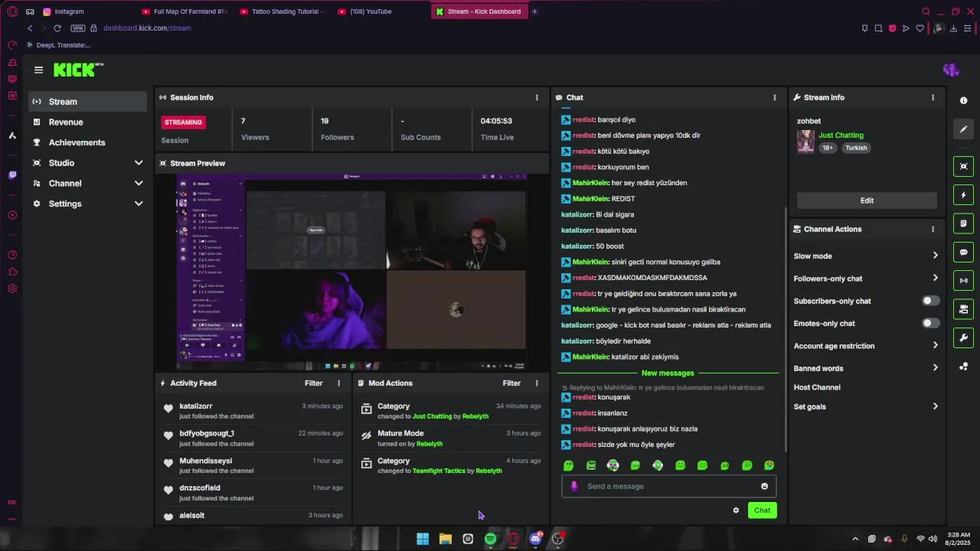Click the Windows Start button
980x551 pixels.
tap(423, 539)
